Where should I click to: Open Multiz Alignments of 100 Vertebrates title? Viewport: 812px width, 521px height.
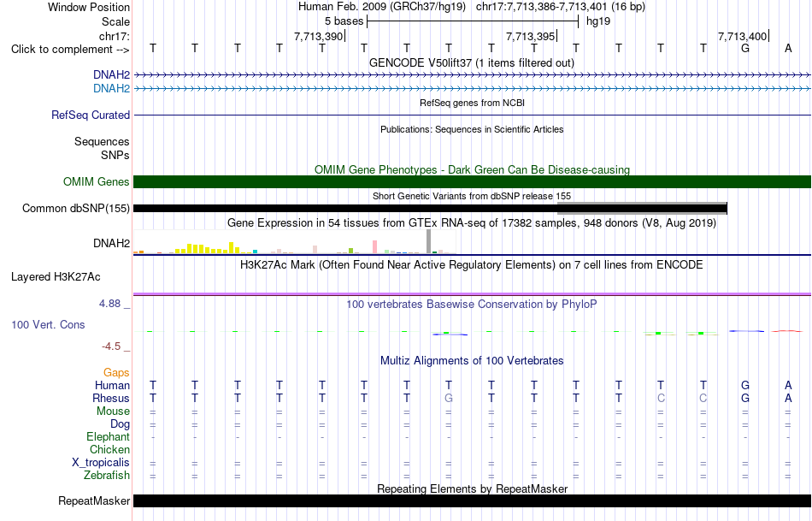[472, 360]
